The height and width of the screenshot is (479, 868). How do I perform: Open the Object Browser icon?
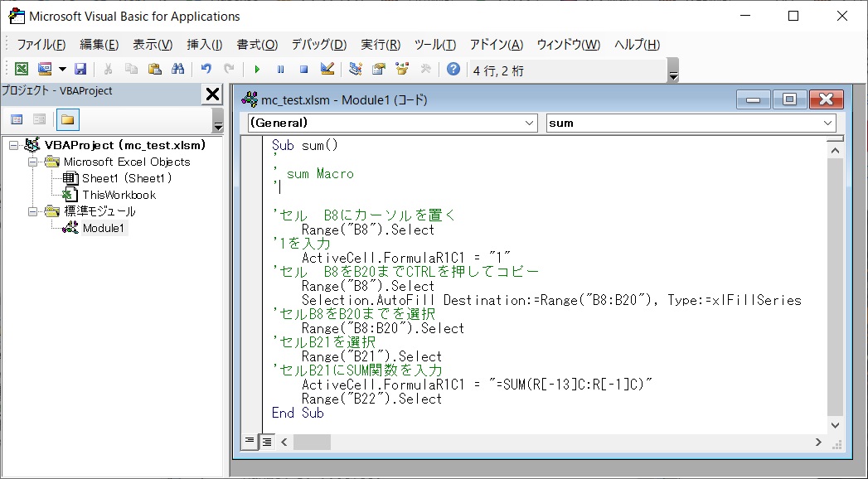point(402,69)
